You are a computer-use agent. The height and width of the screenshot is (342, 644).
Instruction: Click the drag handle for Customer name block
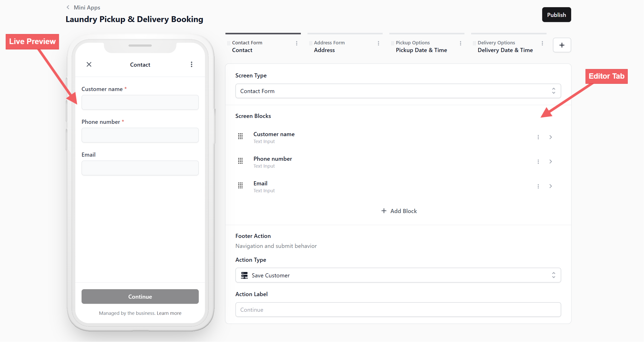click(x=240, y=136)
